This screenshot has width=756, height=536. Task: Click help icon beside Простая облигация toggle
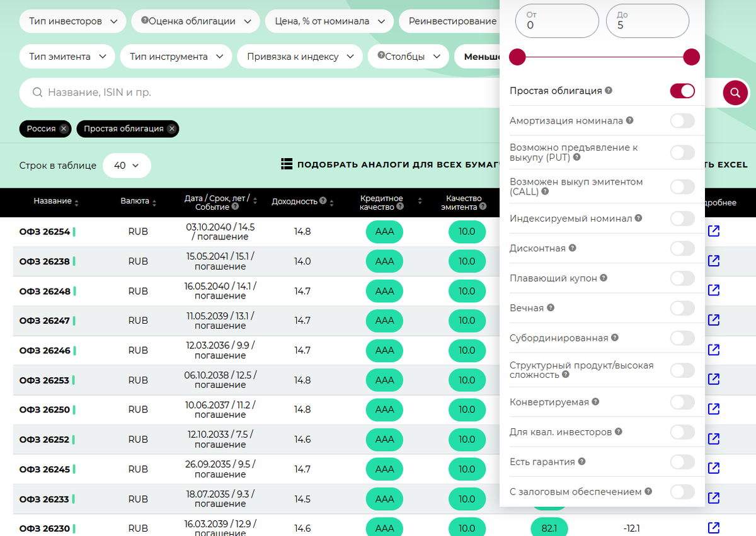tap(608, 90)
